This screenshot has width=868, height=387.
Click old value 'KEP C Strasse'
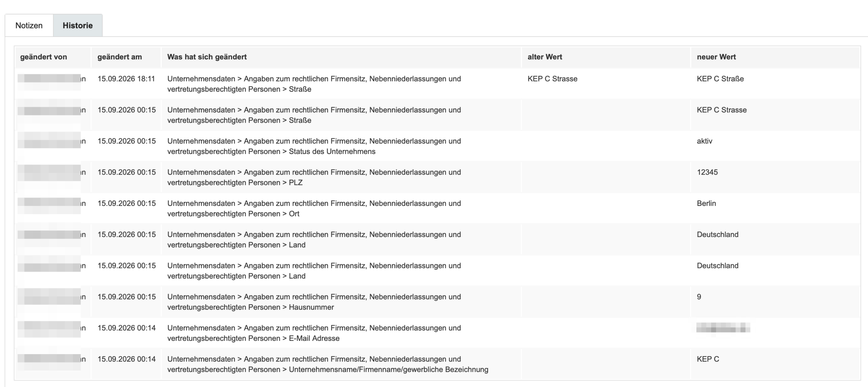click(x=552, y=79)
